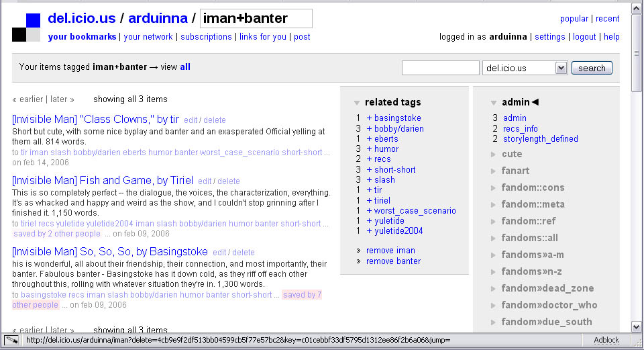Click the status bar icon beside the URL
644x350 pixels.
coord(11,340)
